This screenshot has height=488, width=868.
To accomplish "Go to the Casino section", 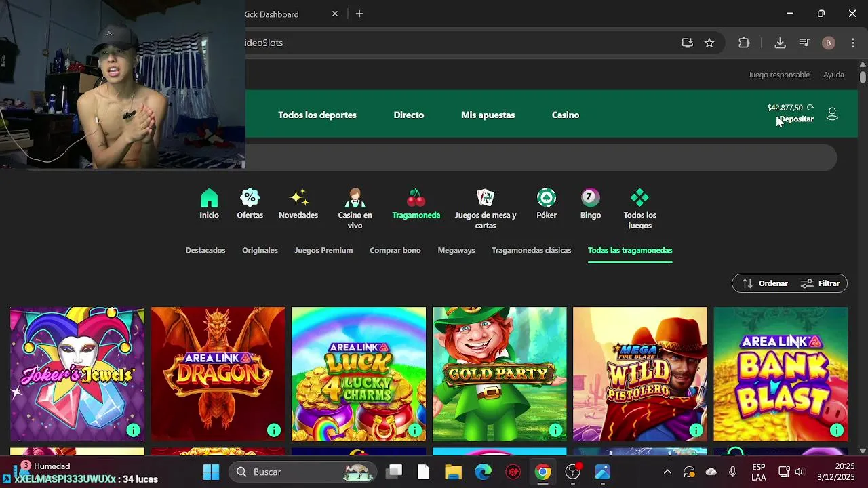I will coord(566,115).
